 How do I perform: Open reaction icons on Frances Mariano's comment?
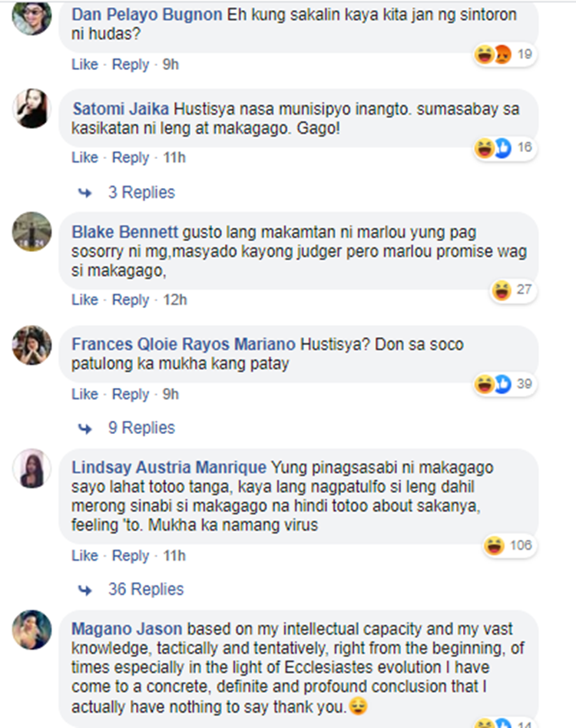[505, 384]
